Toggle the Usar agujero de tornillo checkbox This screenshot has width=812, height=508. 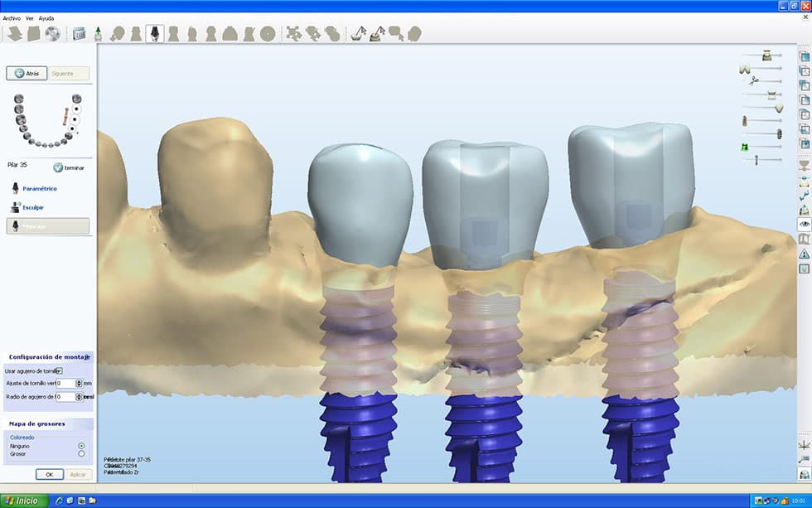click(60, 371)
